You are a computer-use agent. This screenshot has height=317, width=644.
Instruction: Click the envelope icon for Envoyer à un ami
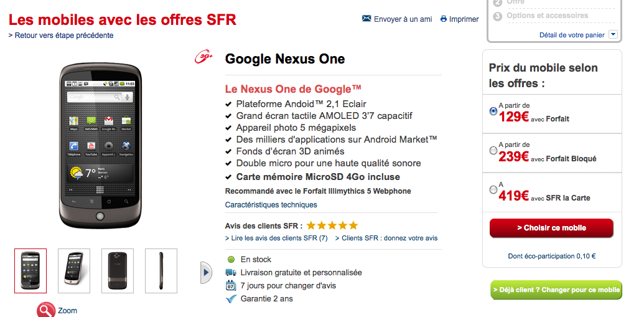coord(366,19)
